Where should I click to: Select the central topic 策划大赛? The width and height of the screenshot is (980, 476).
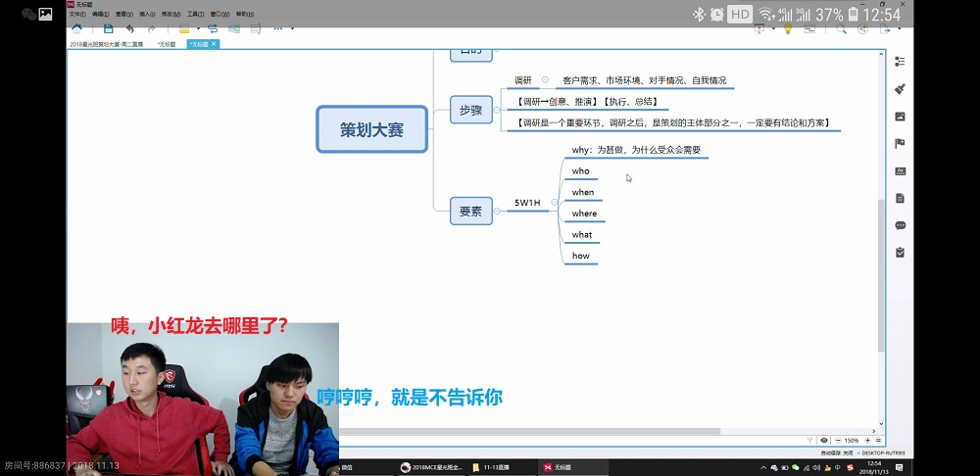(x=371, y=129)
